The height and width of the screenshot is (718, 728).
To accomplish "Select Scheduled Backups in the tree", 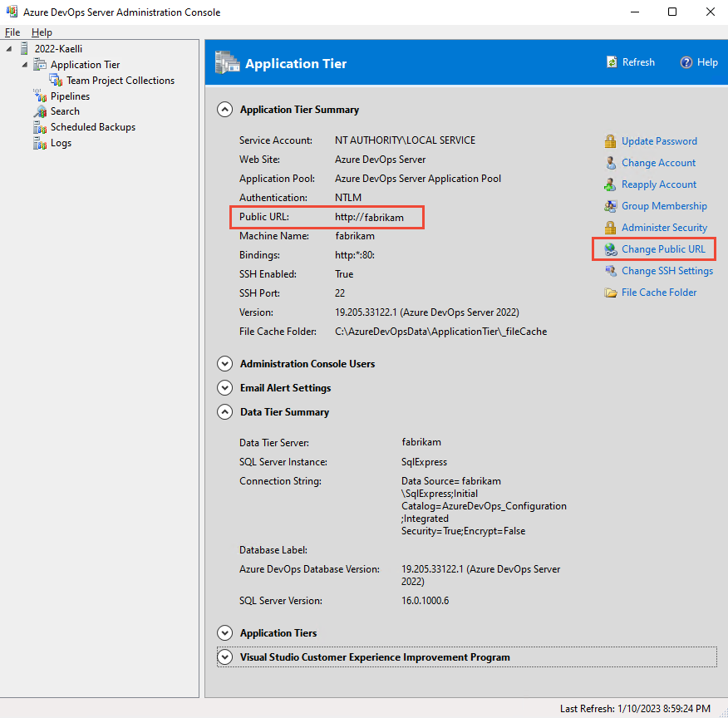I will pos(91,127).
